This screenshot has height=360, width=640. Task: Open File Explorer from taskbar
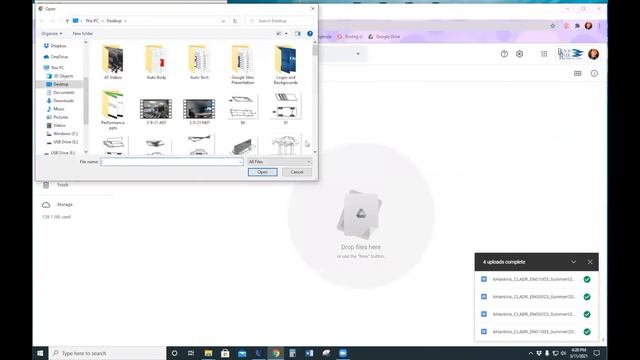pyautogui.click(x=208, y=353)
